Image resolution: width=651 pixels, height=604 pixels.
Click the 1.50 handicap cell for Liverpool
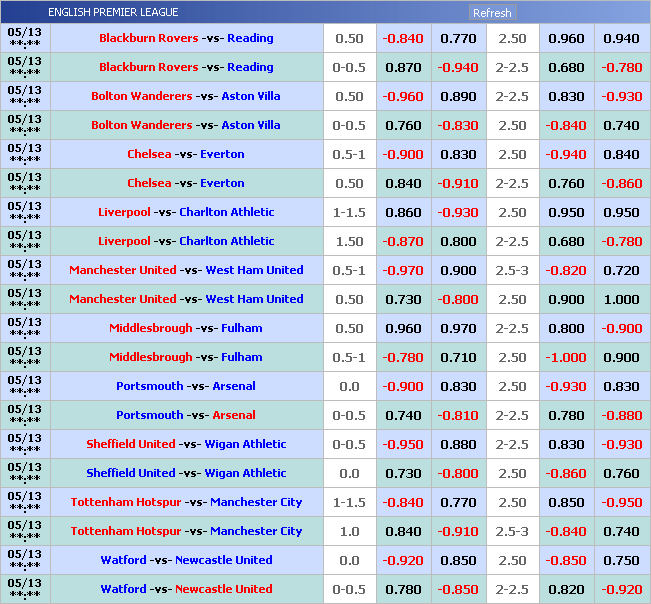(349, 242)
